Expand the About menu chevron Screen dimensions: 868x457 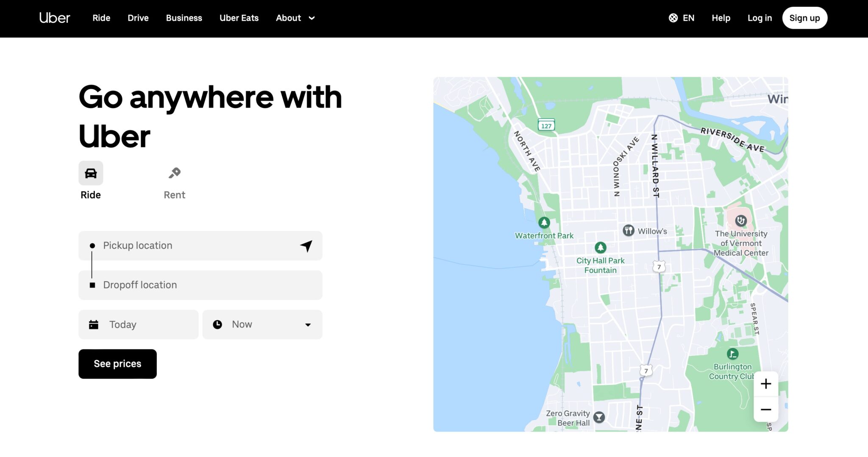312,18
